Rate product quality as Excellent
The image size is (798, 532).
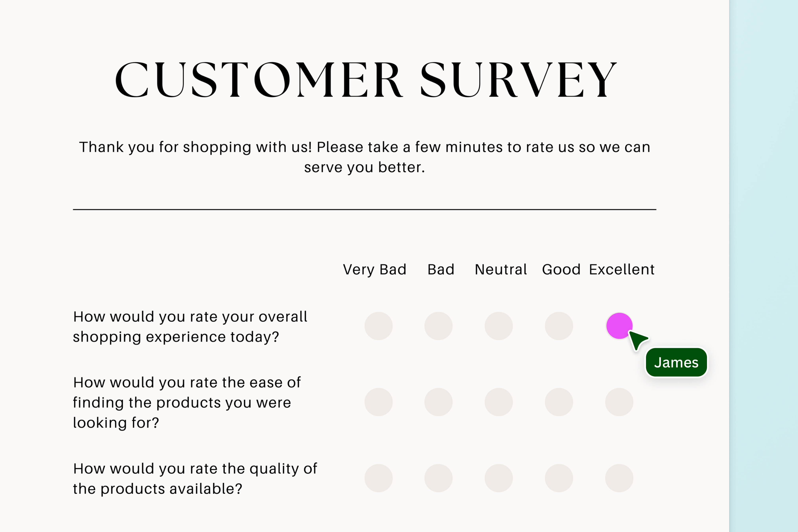pyautogui.click(x=619, y=478)
